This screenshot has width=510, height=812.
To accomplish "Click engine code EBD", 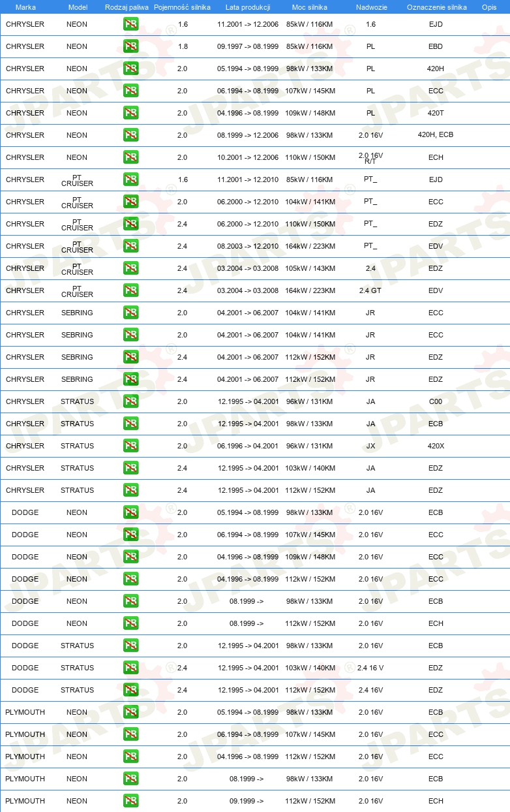I will click(x=436, y=46).
